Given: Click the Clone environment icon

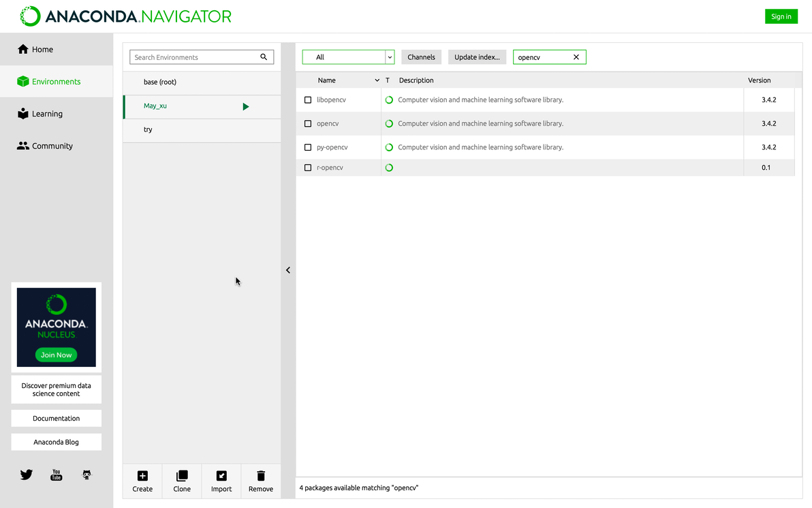Looking at the screenshot, I should pyautogui.click(x=182, y=476).
